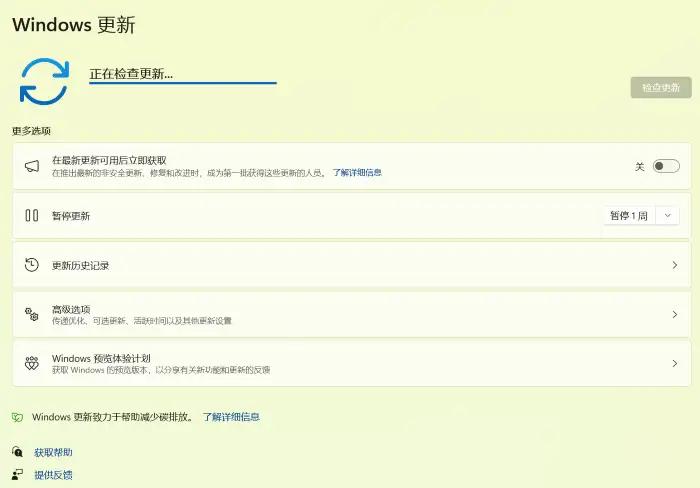The width and height of the screenshot is (700, 488).
Task: Click the Windows 预览体验计划 hearts icon
Action: [x=32, y=363]
